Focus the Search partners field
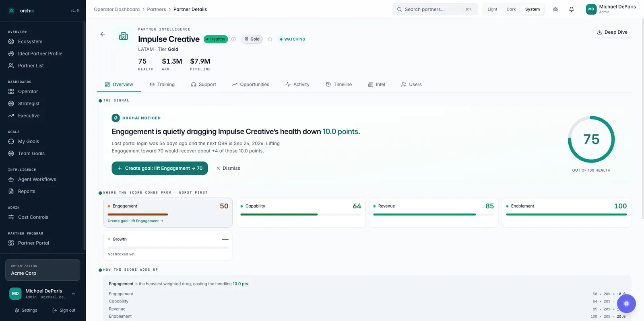644x321 pixels. coord(435,9)
